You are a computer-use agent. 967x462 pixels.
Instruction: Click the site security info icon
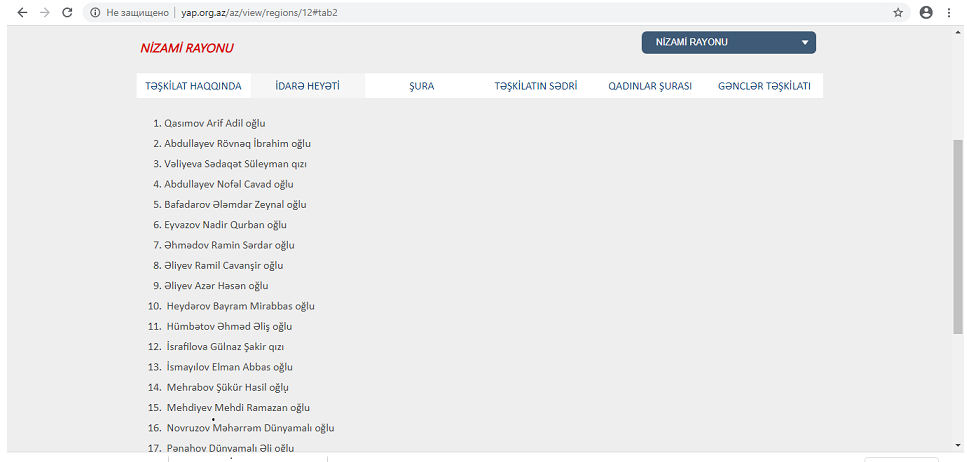(x=95, y=13)
